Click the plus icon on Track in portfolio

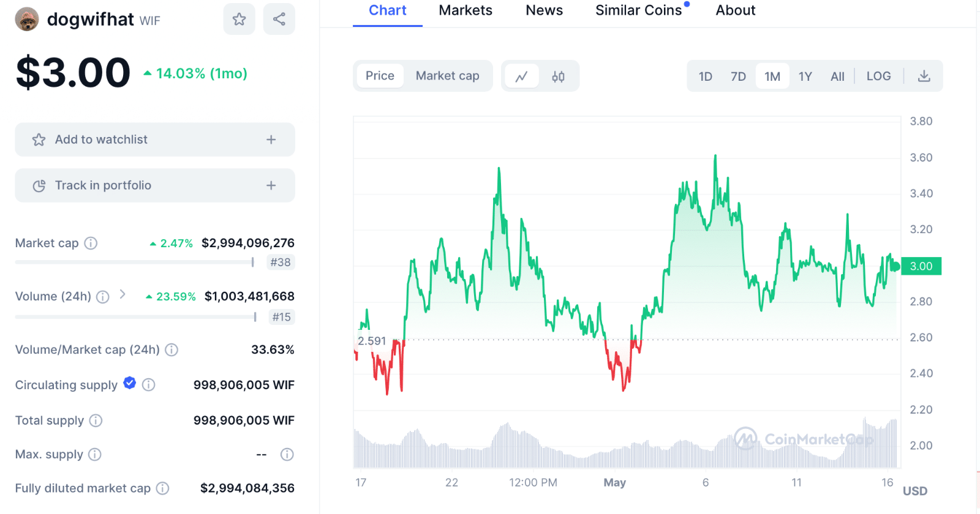click(271, 185)
